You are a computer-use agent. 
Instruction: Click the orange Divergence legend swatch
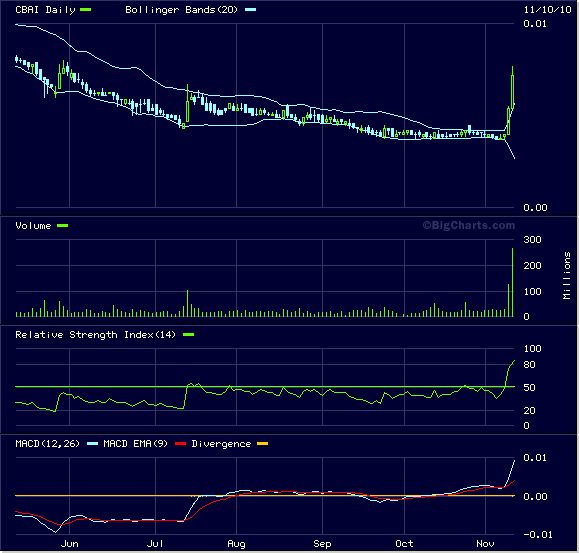[262, 443]
